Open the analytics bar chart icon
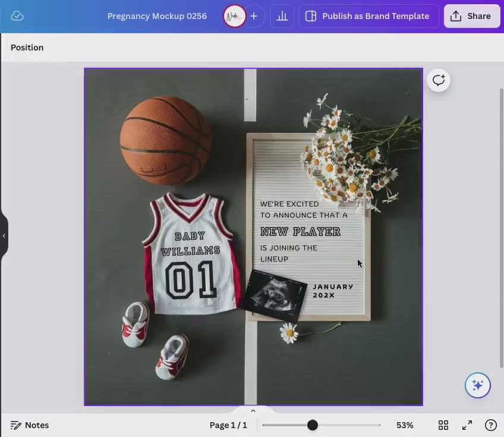 tap(282, 16)
